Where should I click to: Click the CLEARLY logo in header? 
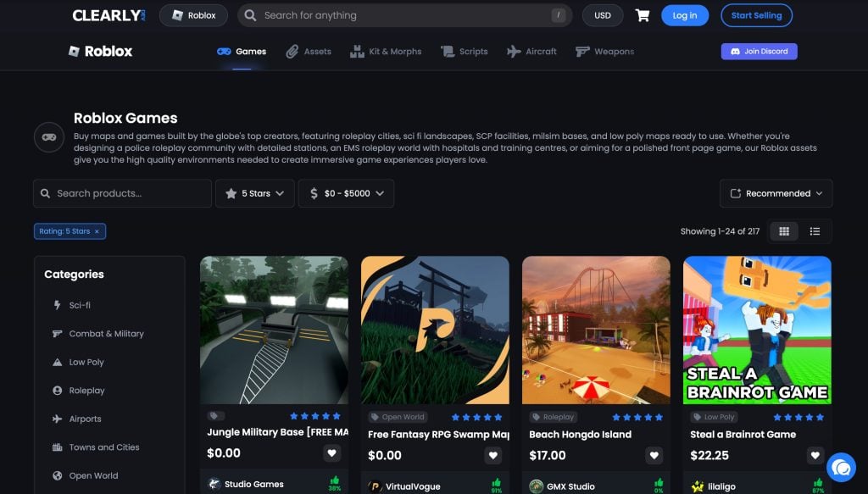point(110,15)
